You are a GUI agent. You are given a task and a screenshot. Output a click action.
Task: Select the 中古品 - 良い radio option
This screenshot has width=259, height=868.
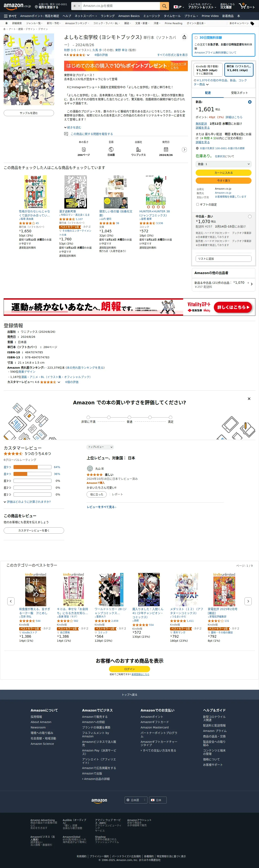click(250, 217)
